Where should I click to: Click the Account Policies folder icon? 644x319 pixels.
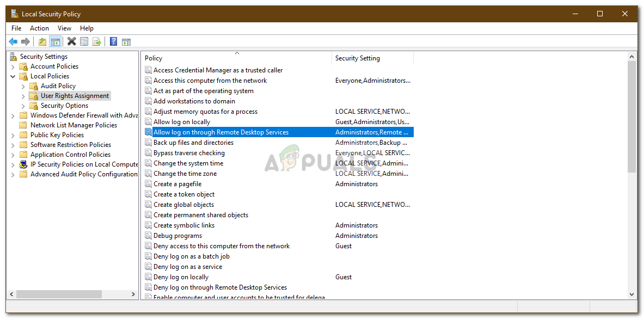24,66
